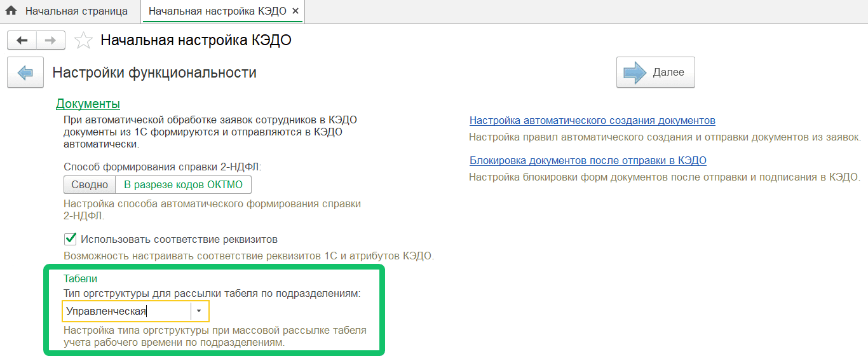Screen dimensions: 868x356
Task: Open Настройка автоматического создания документов link
Action: click(592, 120)
